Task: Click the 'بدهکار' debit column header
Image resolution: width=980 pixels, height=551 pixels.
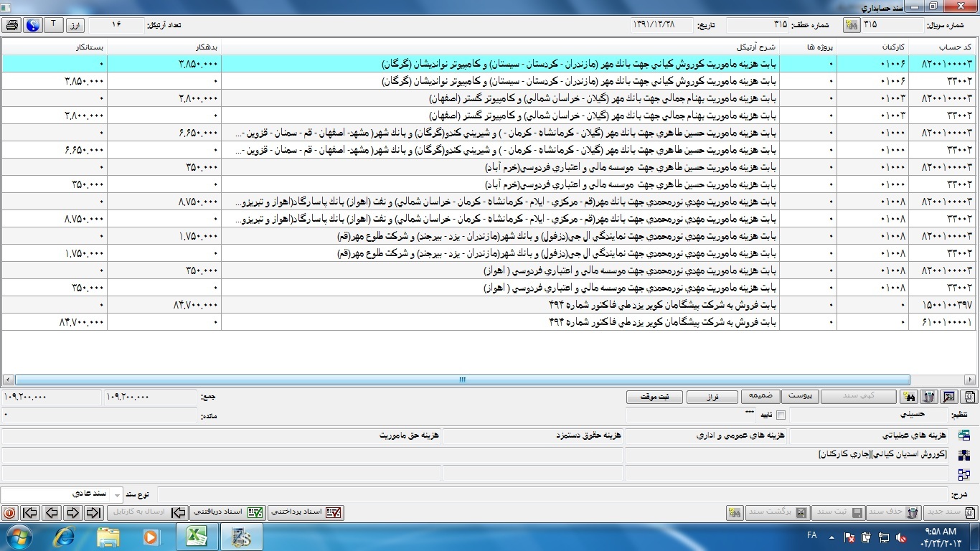Action: click(164, 47)
